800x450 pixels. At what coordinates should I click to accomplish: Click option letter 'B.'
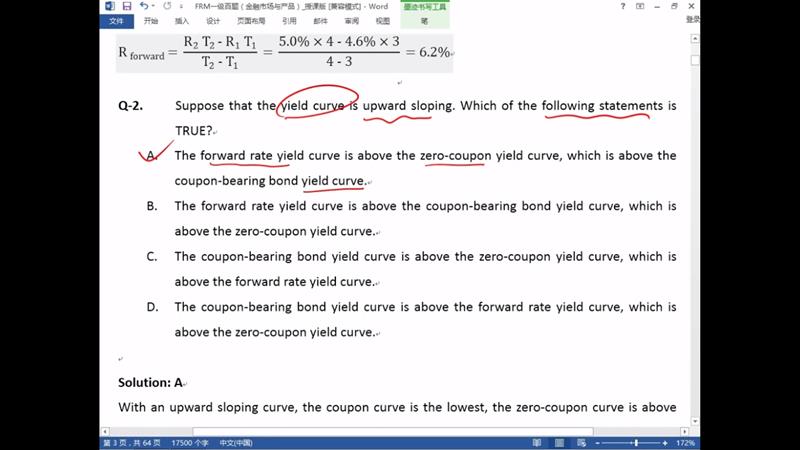coord(152,206)
